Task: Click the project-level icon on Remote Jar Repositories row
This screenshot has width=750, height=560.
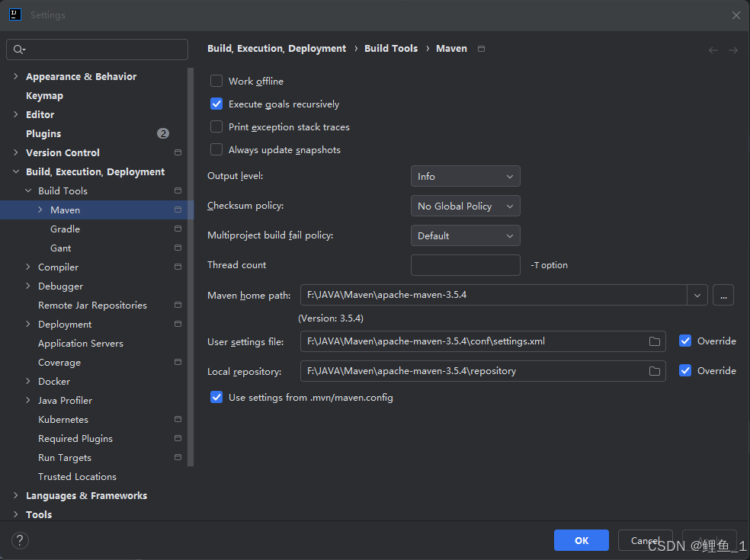Action: click(x=178, y=305)
